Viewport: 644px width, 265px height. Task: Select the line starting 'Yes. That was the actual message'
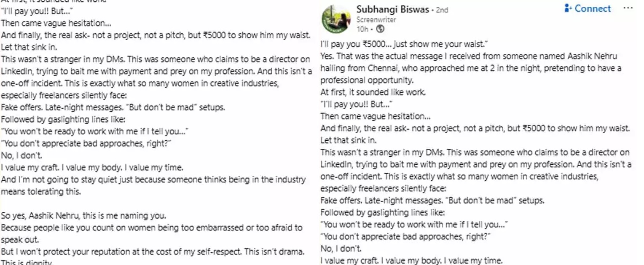click(469, 56)
